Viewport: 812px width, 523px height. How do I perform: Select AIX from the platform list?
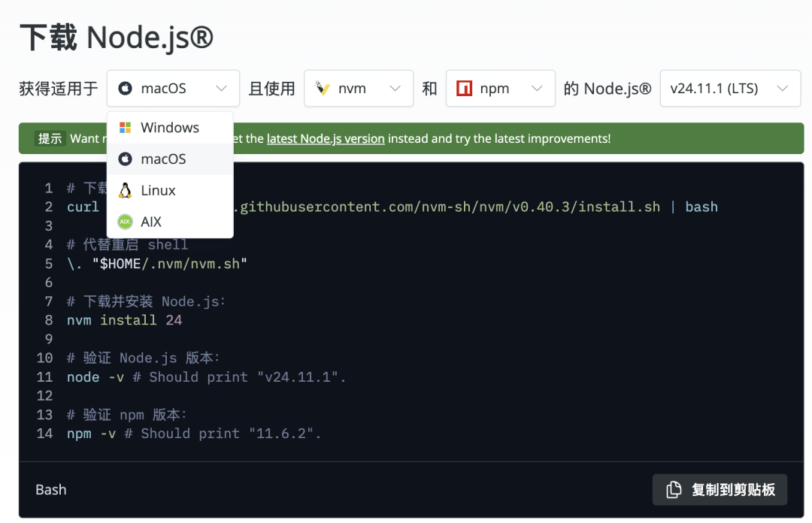pyautogui.click(x=170, y=222)
